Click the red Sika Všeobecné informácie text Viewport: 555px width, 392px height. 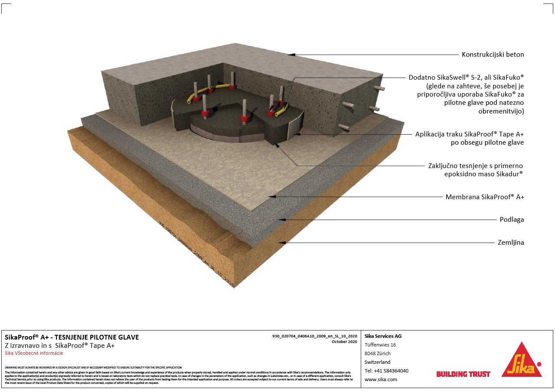pyautogui.click(x=34, y=353)
